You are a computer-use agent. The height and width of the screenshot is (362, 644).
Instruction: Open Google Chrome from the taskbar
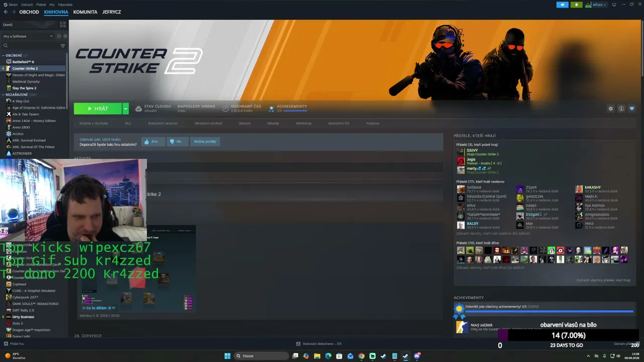[x=361, y=356]
